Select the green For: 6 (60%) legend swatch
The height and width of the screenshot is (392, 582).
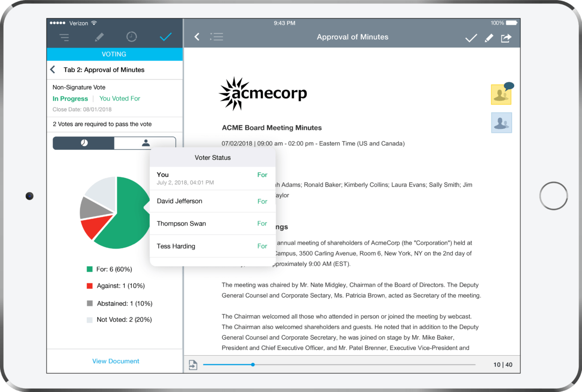tap(89, 269)
